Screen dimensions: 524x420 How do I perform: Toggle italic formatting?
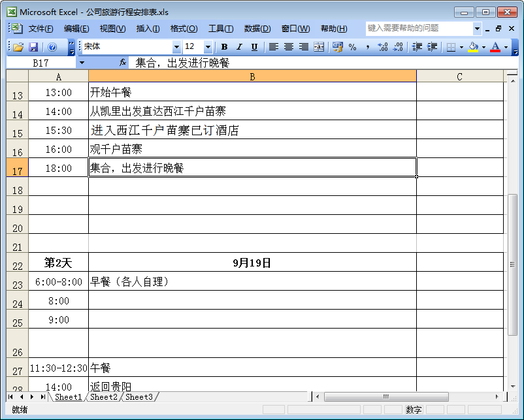(x=239, y=47)
